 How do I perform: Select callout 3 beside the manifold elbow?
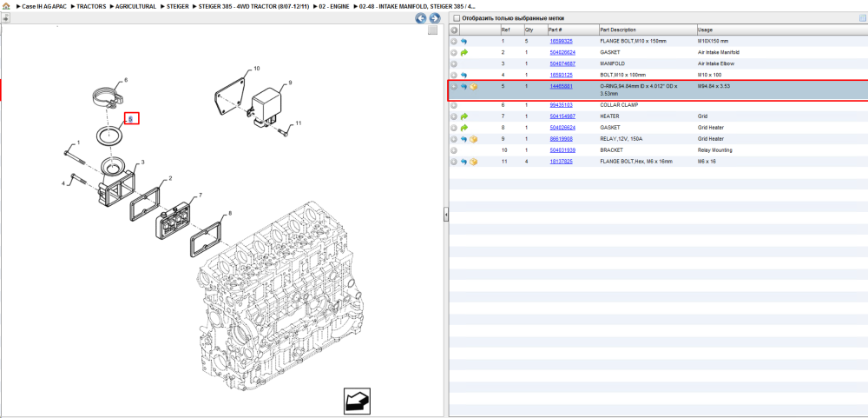pyautogui.click(x=143, y=163)
